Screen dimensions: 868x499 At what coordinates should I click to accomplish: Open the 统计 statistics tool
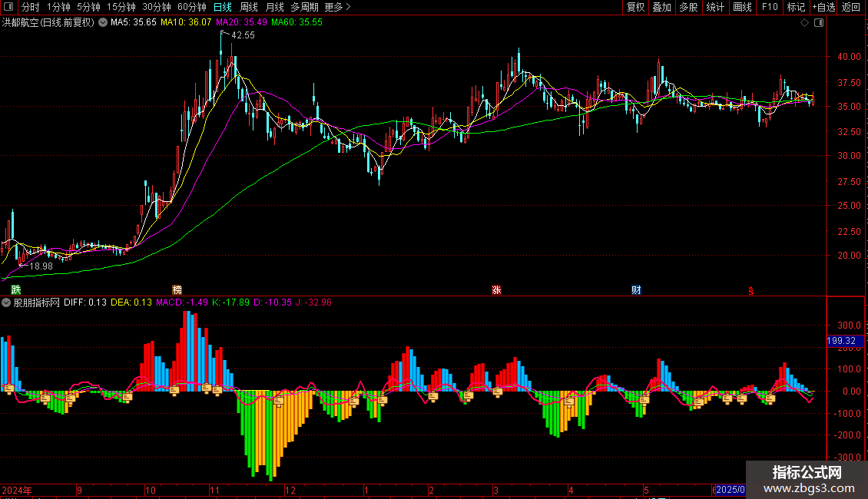[x=715, y=7]
